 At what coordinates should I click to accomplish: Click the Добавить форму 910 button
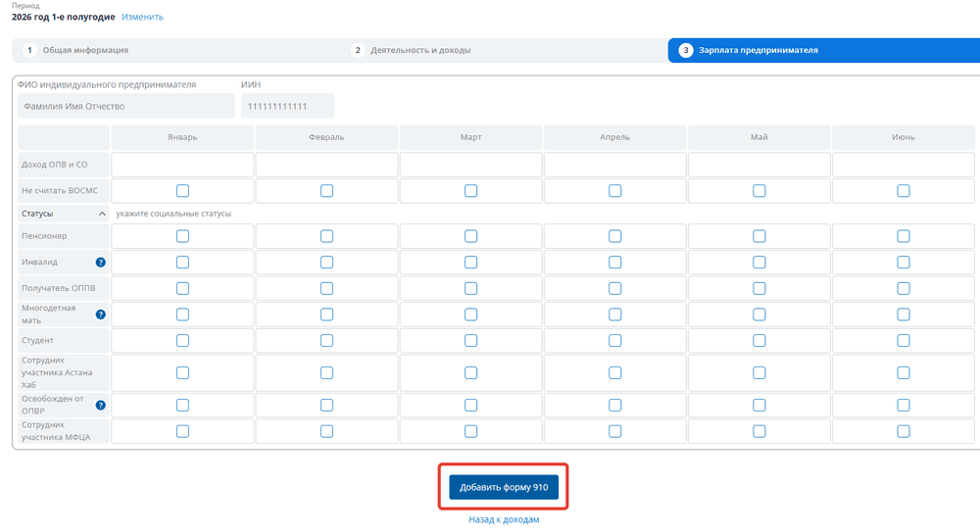(x=504, y=487)
